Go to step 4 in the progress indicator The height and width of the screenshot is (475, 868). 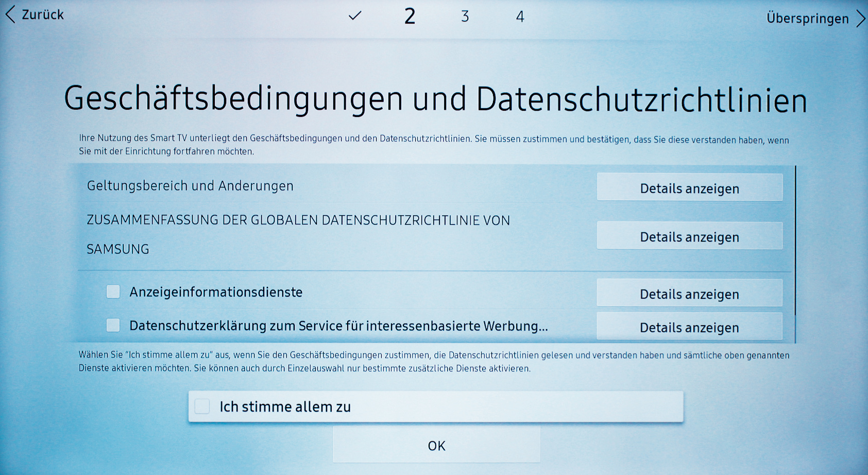[x=520, y=17]
